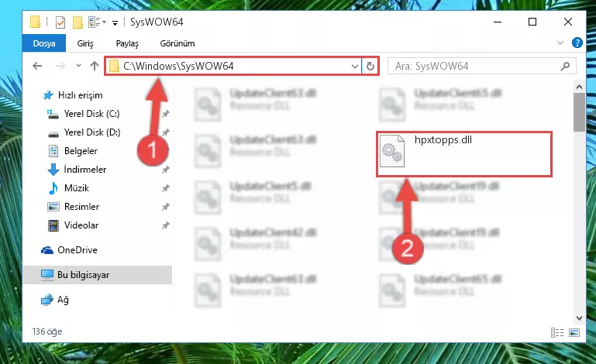
Task: Switch to details list view
Action: coord(557,333)
